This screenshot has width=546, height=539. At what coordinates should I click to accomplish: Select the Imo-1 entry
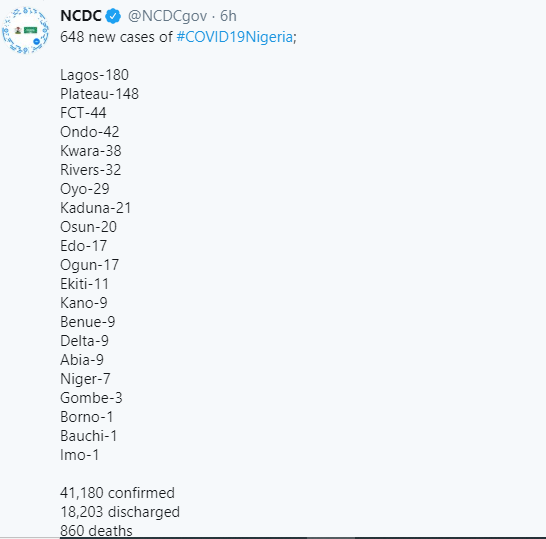[80, 455]
